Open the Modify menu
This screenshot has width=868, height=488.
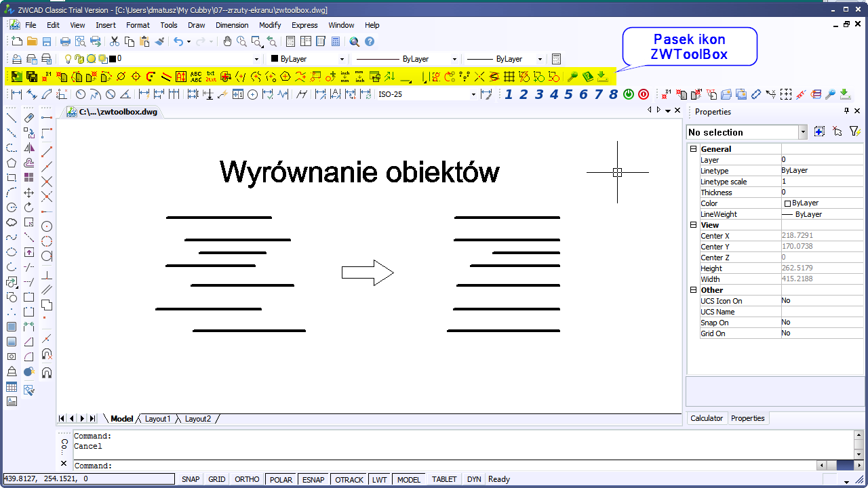tap(270, 25)
